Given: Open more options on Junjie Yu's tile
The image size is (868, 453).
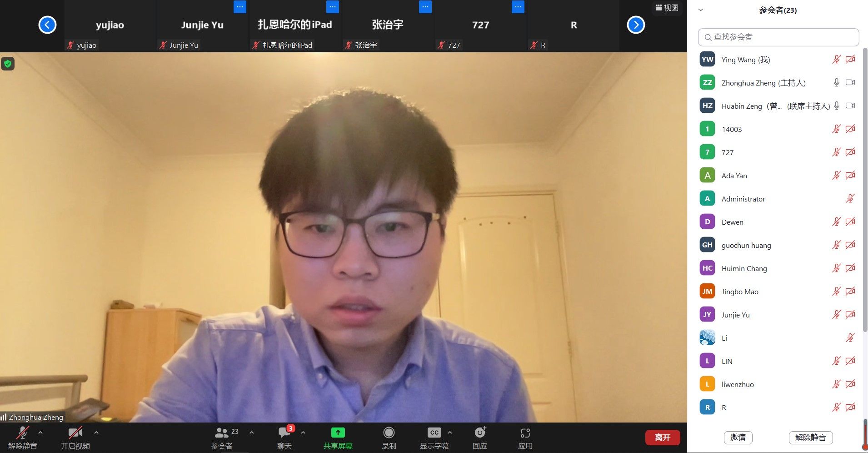Looking at the screenshot, I should 239,7.
